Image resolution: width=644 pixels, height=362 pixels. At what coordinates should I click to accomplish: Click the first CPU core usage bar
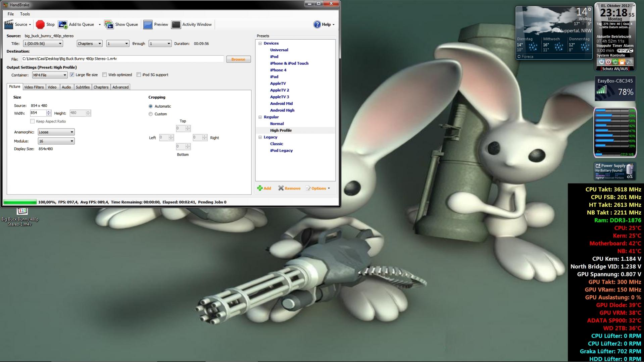click(x=611, y=110)
